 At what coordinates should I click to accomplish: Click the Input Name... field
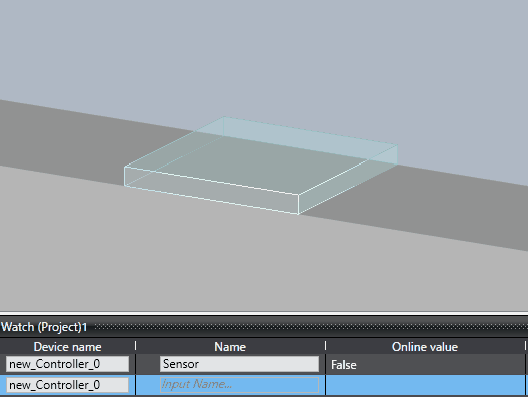tap(239, 385)
